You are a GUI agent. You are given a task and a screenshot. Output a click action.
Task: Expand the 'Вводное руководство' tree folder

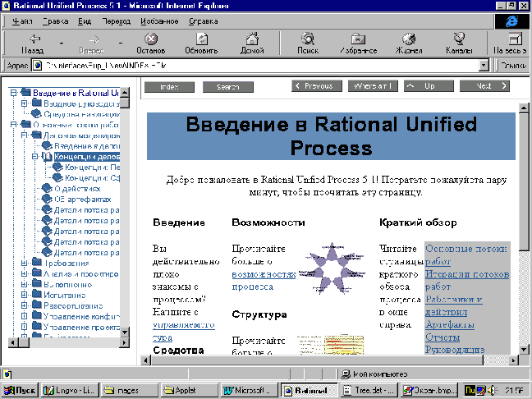[x=24, y=103]
